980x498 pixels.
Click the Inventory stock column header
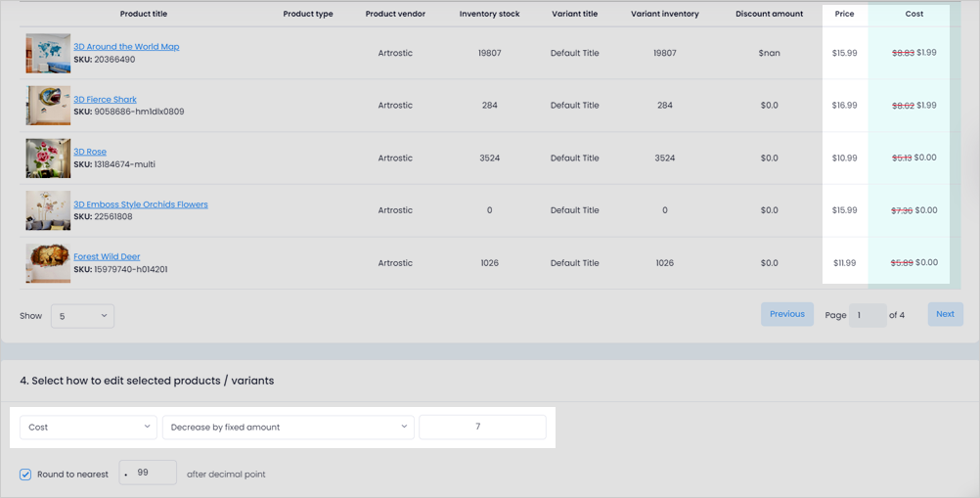tap(489, 14)
